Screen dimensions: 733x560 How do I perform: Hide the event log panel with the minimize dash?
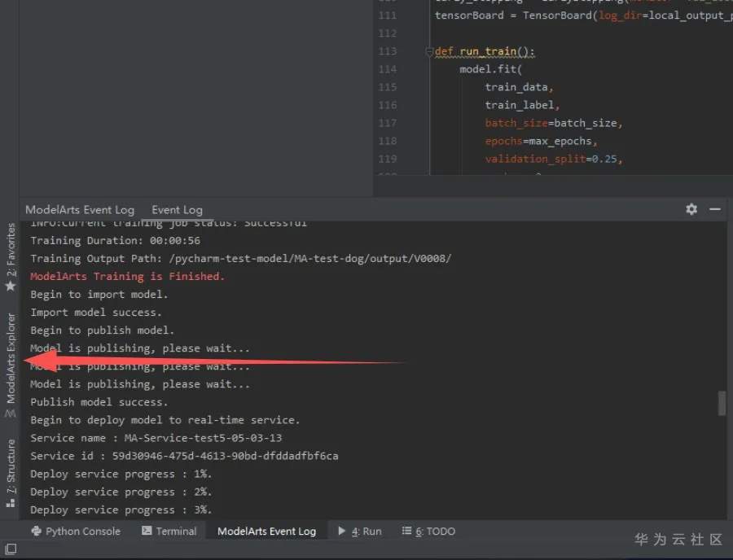click(x=715, y=209)
